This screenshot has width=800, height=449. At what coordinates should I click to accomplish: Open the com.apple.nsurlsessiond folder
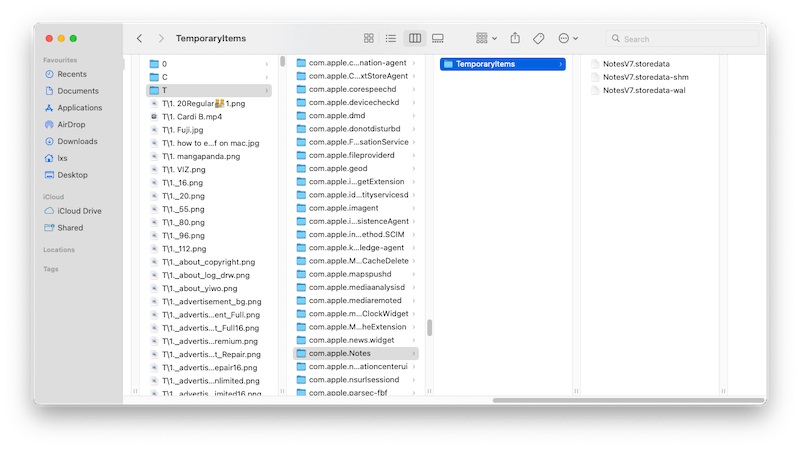tap(356, 380)
